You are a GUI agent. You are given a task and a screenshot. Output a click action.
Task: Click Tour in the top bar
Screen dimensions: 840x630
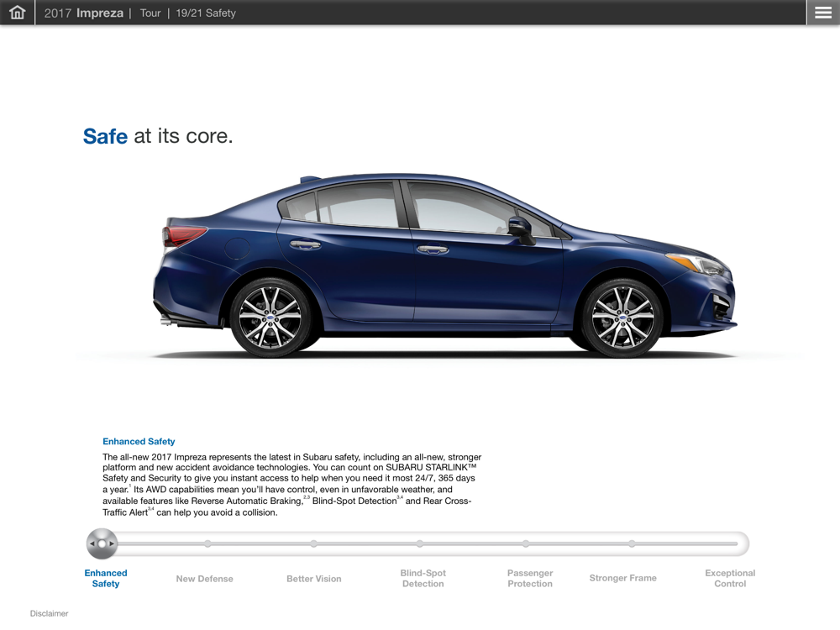[x=150, y=13]
